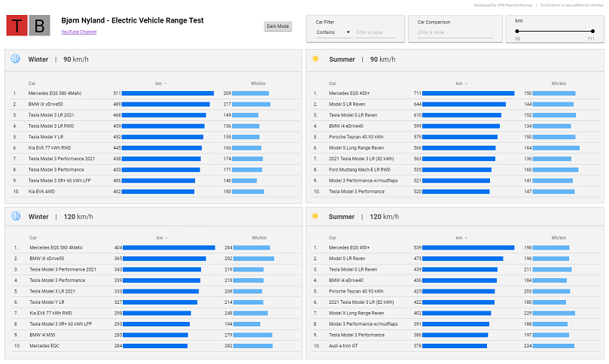Focus the Car Filter value input field
This screenshot has height=364, width=609.
click(376, 32)
